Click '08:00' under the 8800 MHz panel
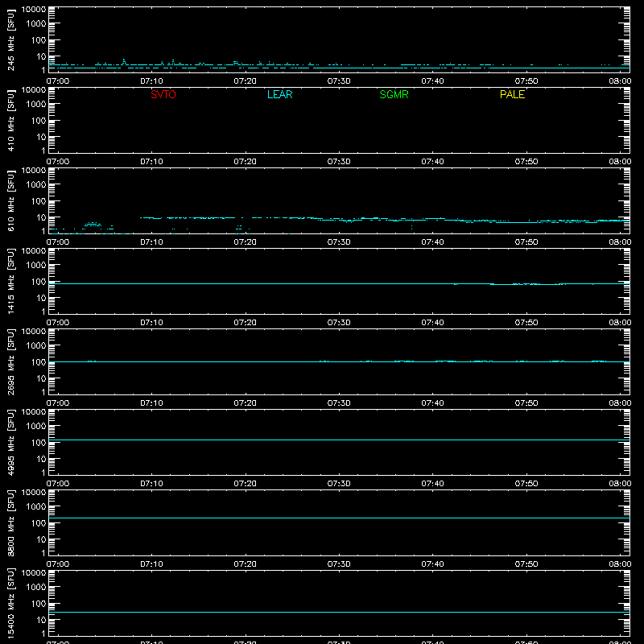The height and width of the screenshot is (644, 644). (620, 564)
